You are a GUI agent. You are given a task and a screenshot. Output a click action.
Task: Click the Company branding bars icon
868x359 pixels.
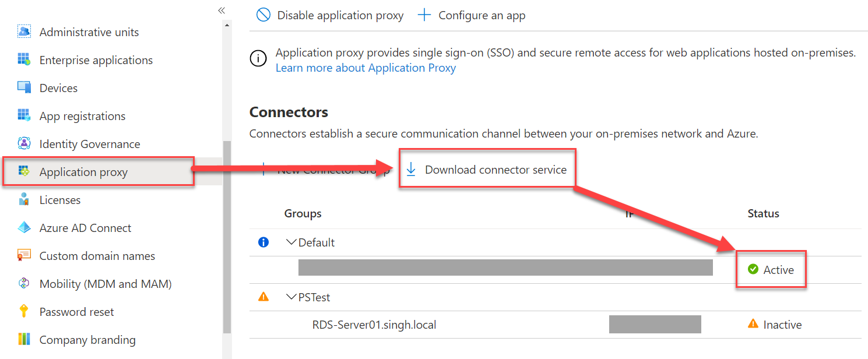tap(24, 339)
